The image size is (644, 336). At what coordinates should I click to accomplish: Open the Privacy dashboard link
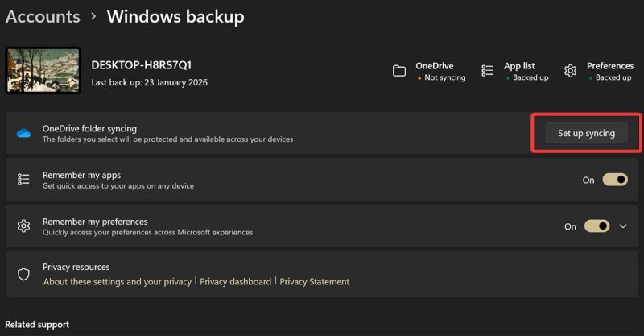pos(236,282)
